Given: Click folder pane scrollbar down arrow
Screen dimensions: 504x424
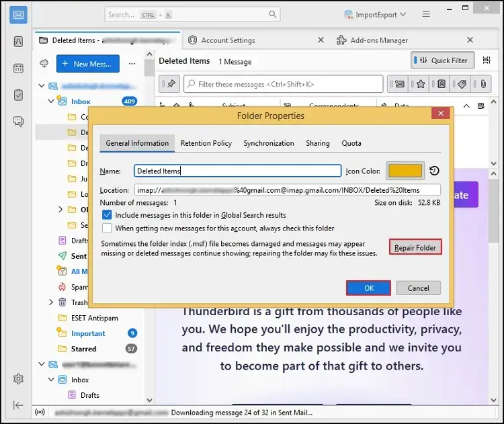Looking at the screenshot, I should (x=149, y=400).
